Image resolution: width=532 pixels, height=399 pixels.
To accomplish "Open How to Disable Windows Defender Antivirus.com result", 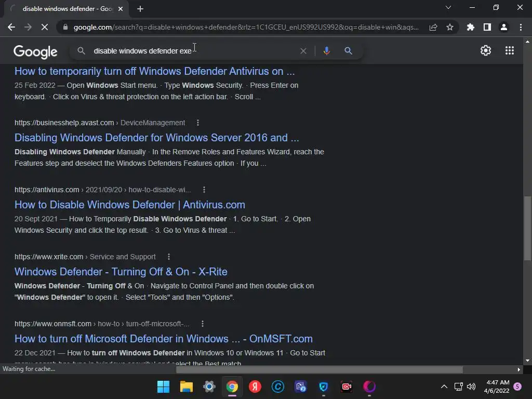I will 129,205.
